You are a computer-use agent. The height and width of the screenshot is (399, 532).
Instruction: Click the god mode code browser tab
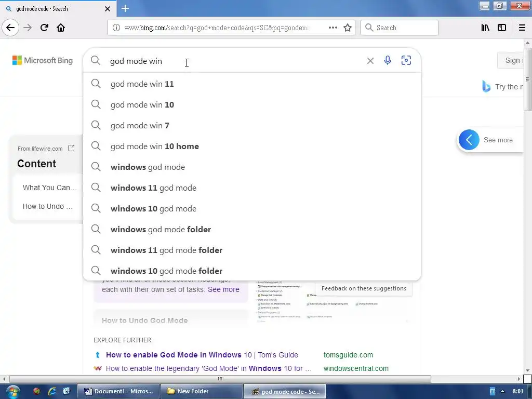click(x=58, y=9)
